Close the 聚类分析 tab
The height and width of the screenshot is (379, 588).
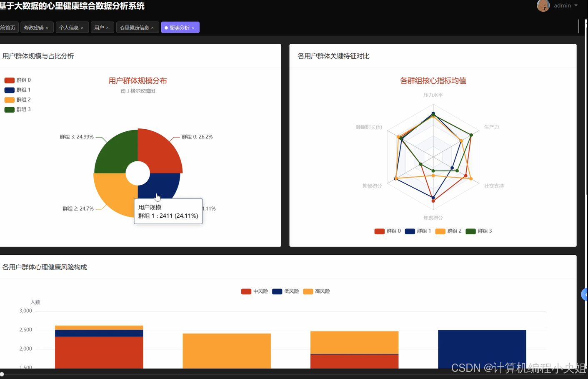pyautogui.click(x=193, y=28)
